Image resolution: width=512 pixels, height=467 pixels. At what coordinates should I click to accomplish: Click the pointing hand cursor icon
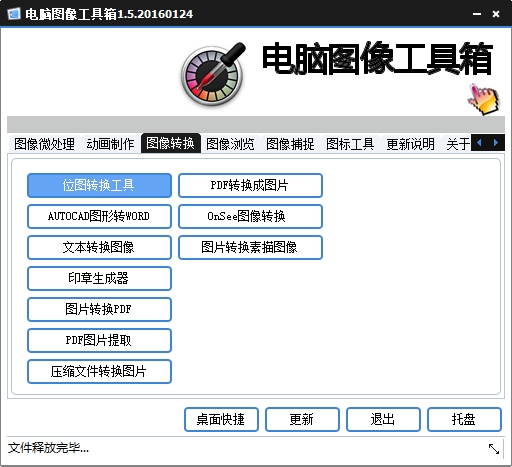click(x=483, y=99)
